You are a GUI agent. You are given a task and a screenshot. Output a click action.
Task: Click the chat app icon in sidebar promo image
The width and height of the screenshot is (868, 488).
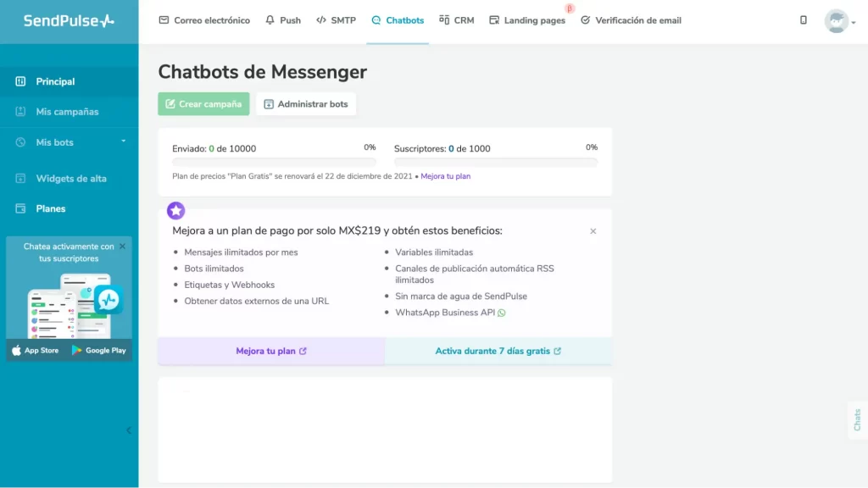(x=108, y=299)
